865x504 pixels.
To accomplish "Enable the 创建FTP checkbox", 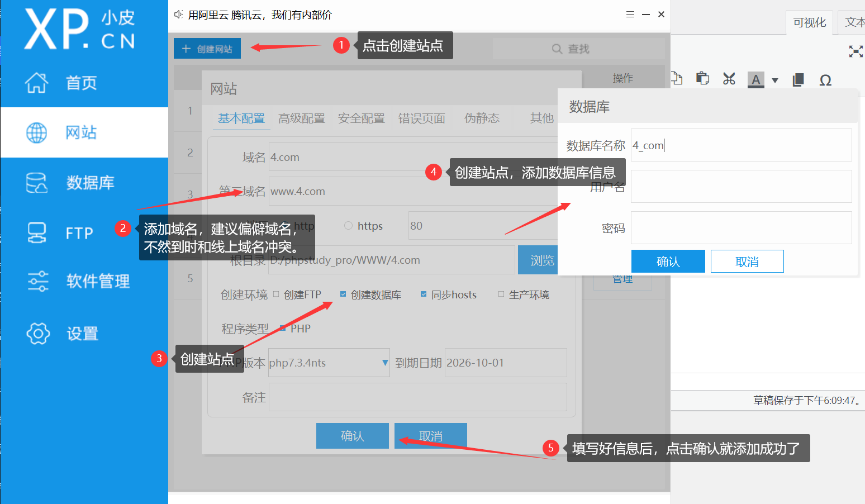I will click(x=276, y=294).
